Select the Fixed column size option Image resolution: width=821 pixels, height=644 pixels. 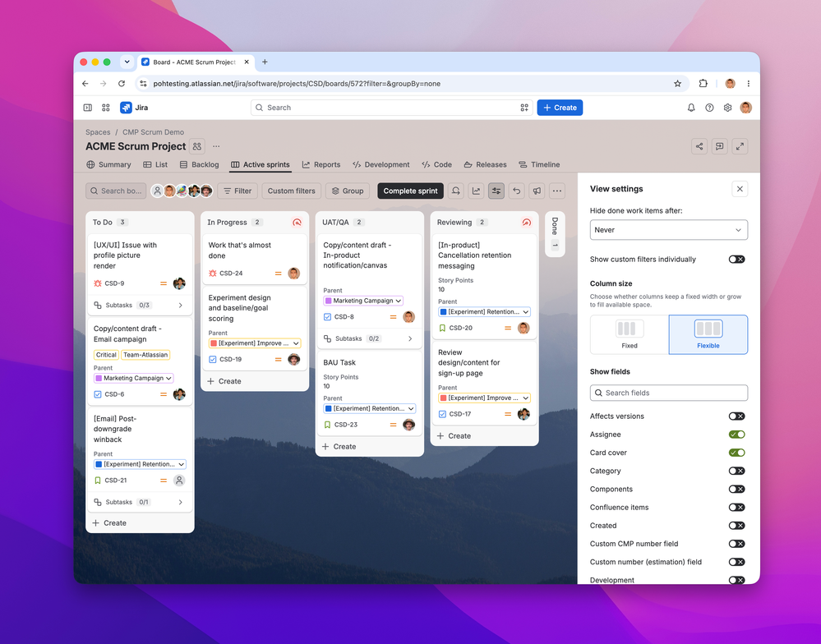coord(630,334)
